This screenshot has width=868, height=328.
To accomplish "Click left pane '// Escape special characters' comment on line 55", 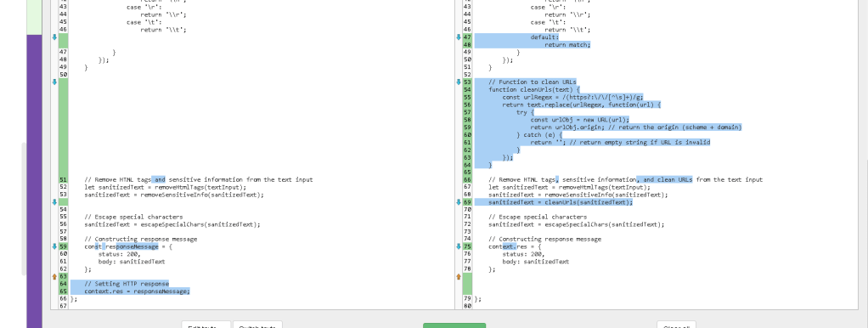I will (x=133, y=218).
